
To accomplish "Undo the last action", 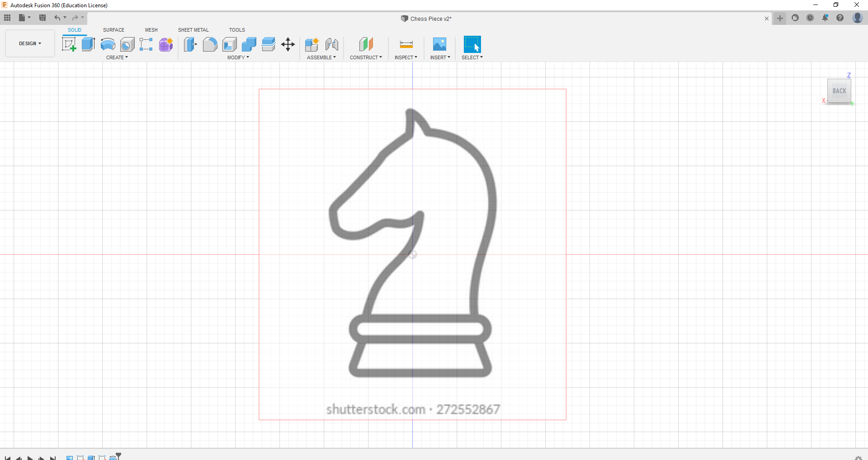I will click(x=57, y=18).
